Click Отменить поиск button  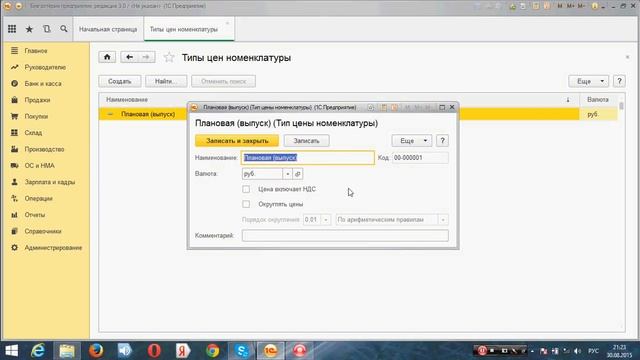(x=224, y=81)
